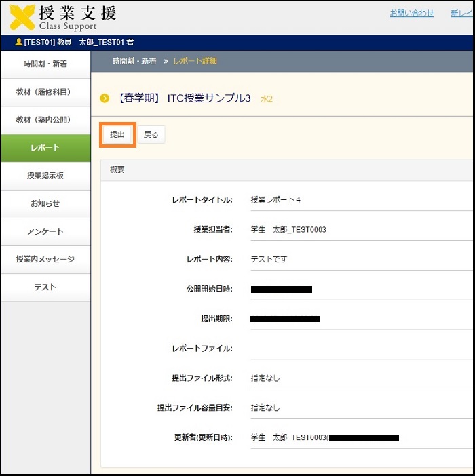Go to 時間割・新着 in the sidebar
The width and height of the screenshot is (475, 476).
(45, 64)
